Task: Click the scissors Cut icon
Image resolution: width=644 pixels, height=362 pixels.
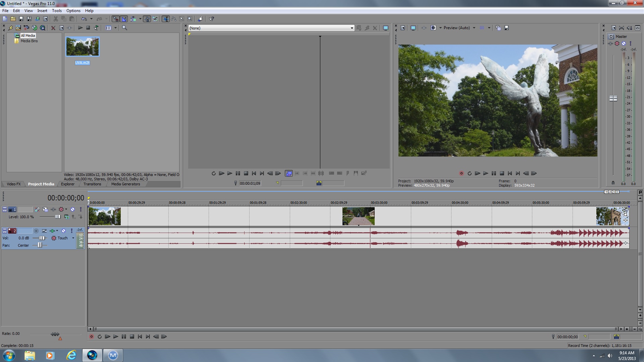Action: tap(56, 19)
